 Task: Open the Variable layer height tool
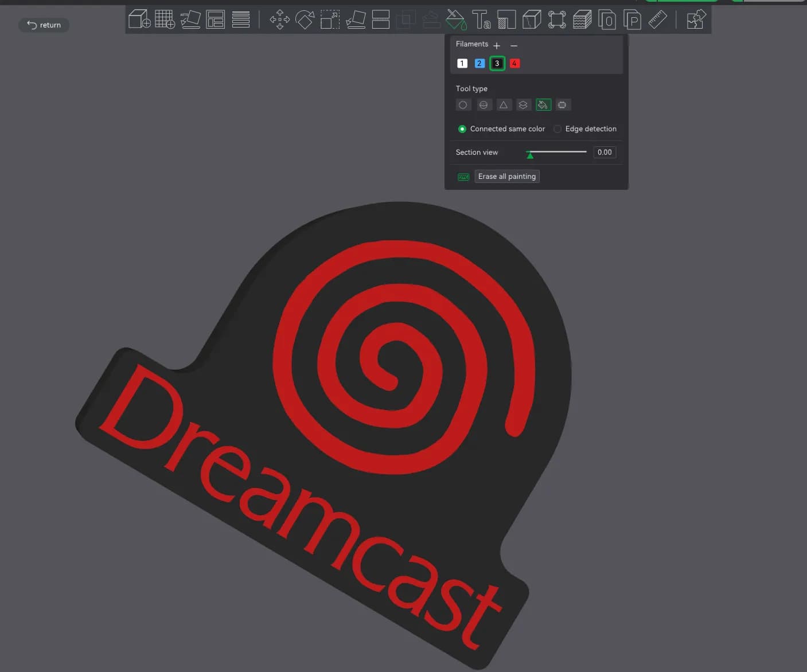tap(241, 19)
